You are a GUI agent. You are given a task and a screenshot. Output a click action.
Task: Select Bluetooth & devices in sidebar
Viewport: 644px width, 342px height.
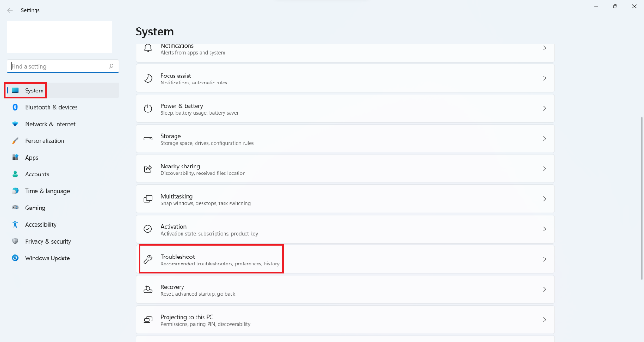click(x=51, y=107)
